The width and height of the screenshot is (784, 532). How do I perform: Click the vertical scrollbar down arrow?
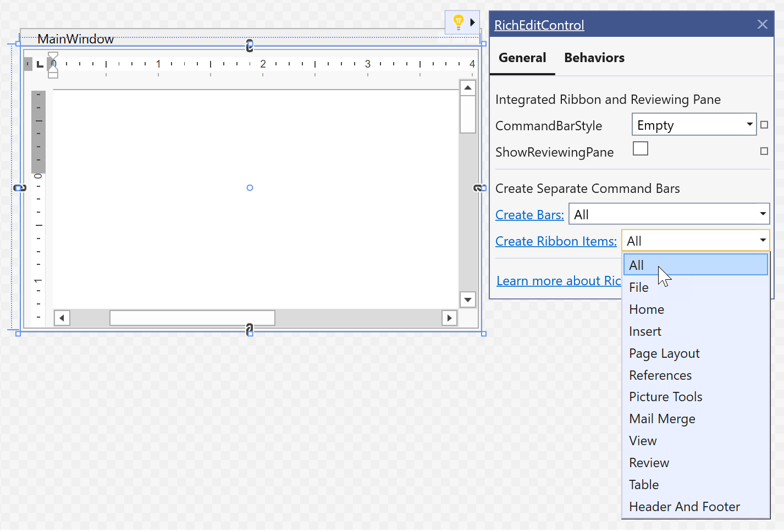coord(468,300)
